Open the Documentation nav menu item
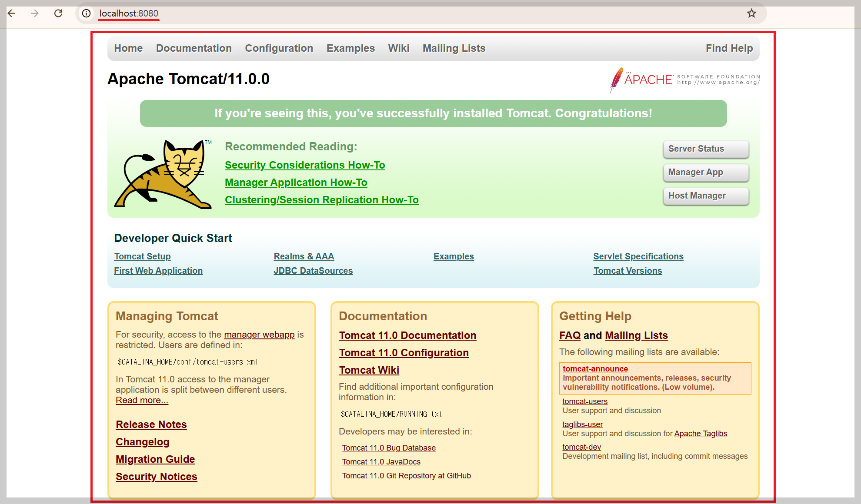 (x=194, y=48)
